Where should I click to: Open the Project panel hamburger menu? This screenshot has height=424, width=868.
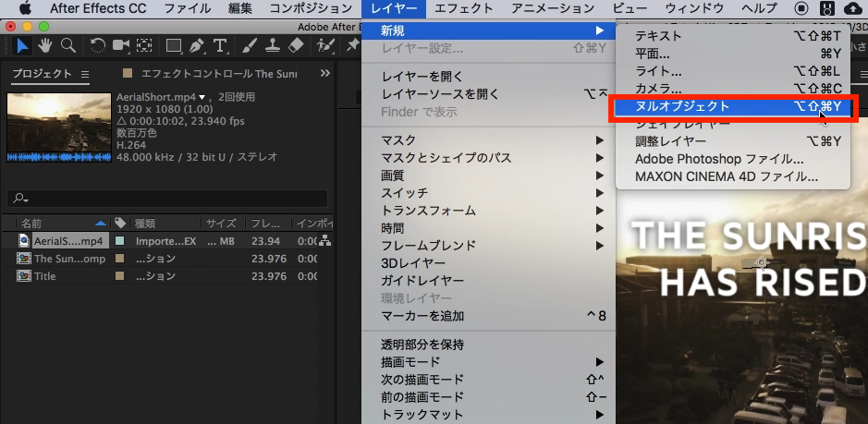[85, 74]
